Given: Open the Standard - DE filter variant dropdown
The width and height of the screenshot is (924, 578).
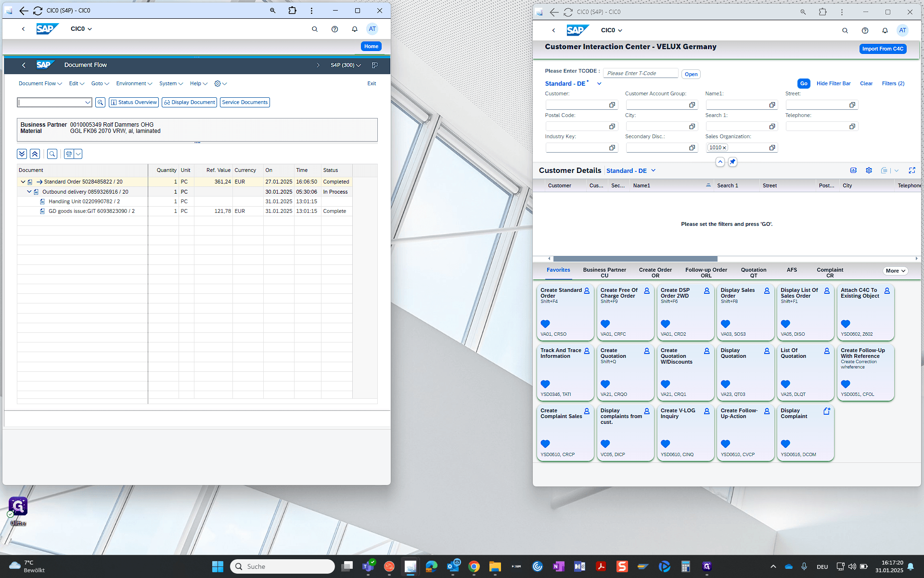Looking at the screenshot, I should point(599,84).
